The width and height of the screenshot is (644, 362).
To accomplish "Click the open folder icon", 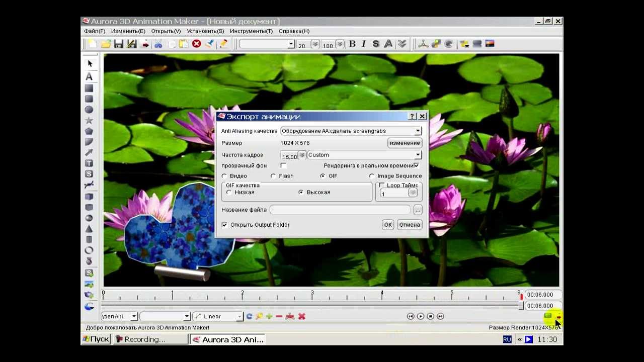I will [x=106, y=44].
